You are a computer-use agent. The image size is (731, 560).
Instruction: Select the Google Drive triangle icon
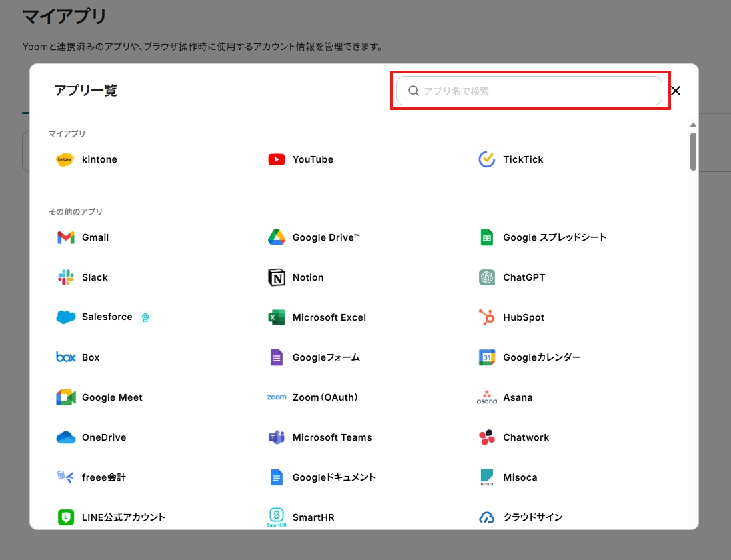(276, 237)
